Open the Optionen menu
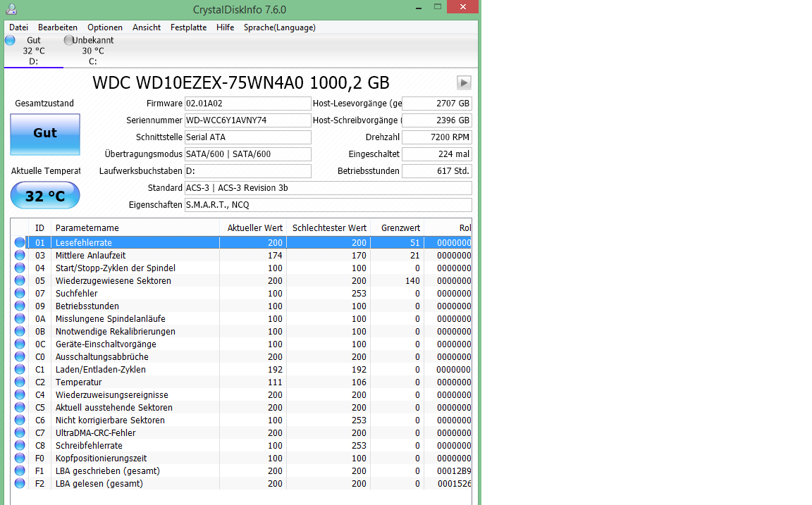 tap(104, 27)
